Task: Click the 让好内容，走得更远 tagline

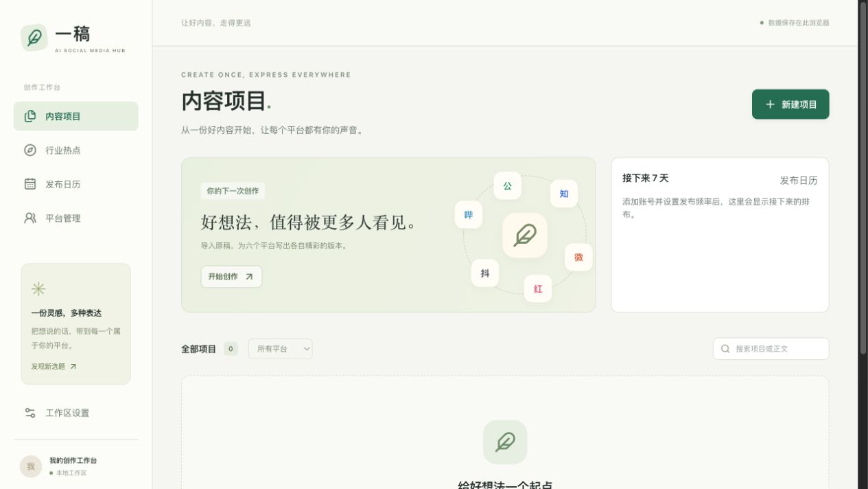Action: pyautogui.click(x=216, y=23)
